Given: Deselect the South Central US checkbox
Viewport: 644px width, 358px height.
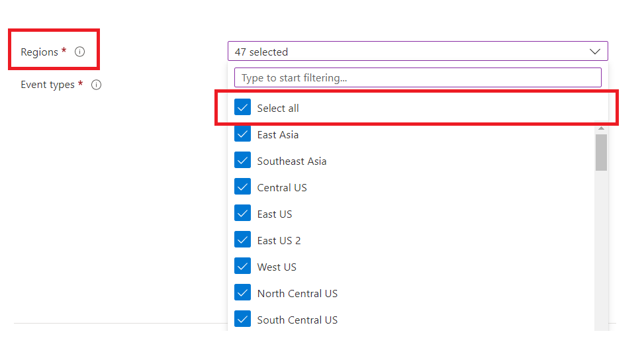Looking at the screenshot, I should pyautogui.click(x=243, y=320).
